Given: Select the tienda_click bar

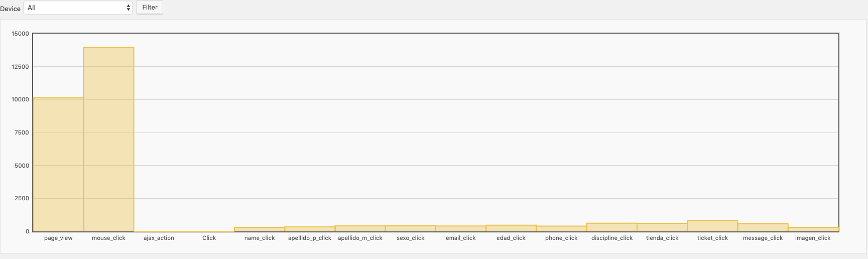Looking at the screenshot, I should [662, 227].
